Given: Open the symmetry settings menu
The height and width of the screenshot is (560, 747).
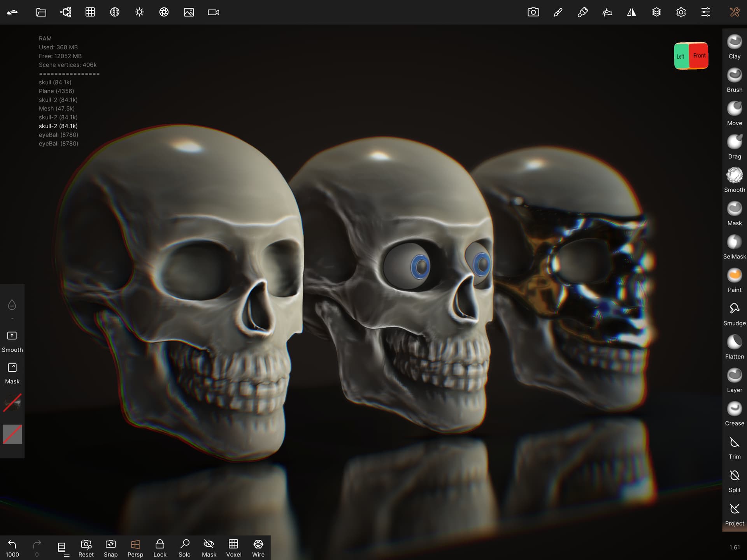Looking at the screenshot, I should pos(631,12).
